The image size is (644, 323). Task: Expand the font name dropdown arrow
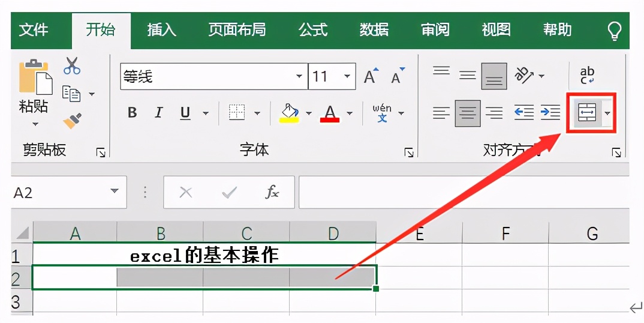(299, 76)
